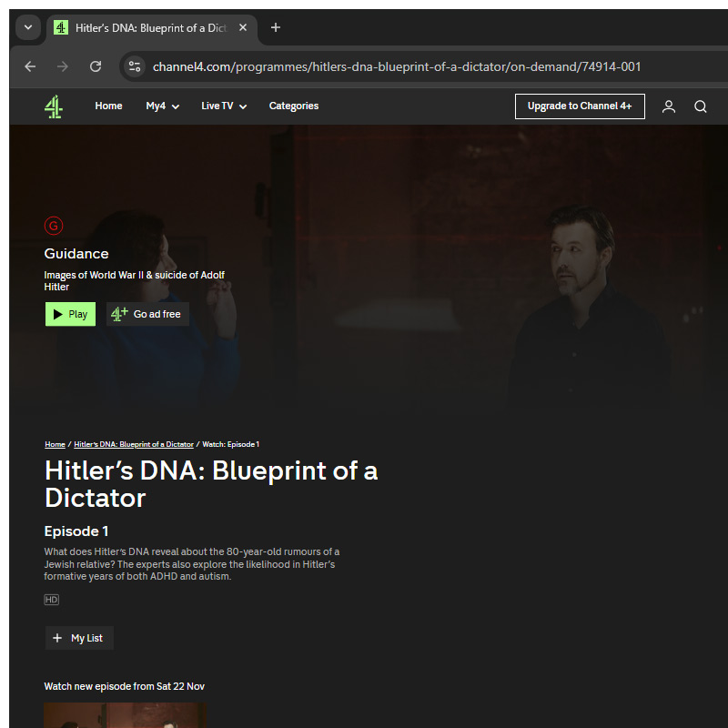Select the Channel 4 logo
The height and width of the screenshot is (728, 728).
tap(54, 106)
